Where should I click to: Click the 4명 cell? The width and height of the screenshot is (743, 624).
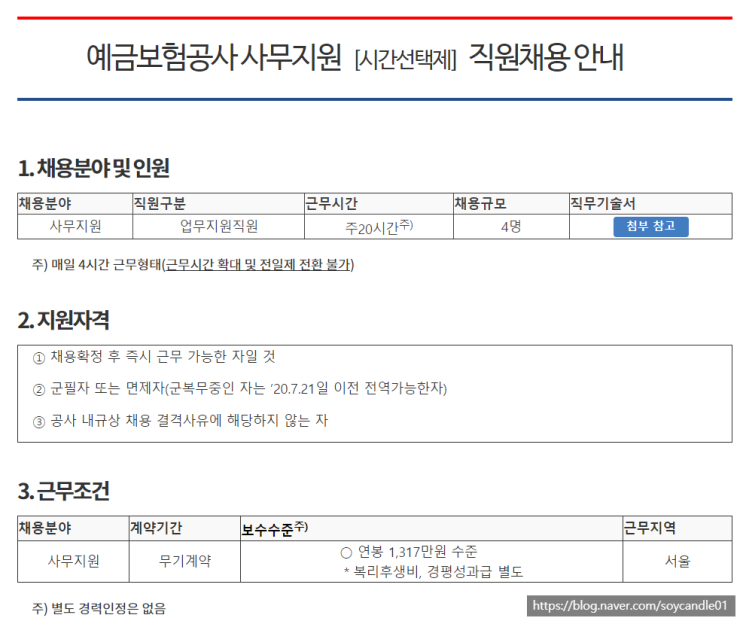[511, 226]
